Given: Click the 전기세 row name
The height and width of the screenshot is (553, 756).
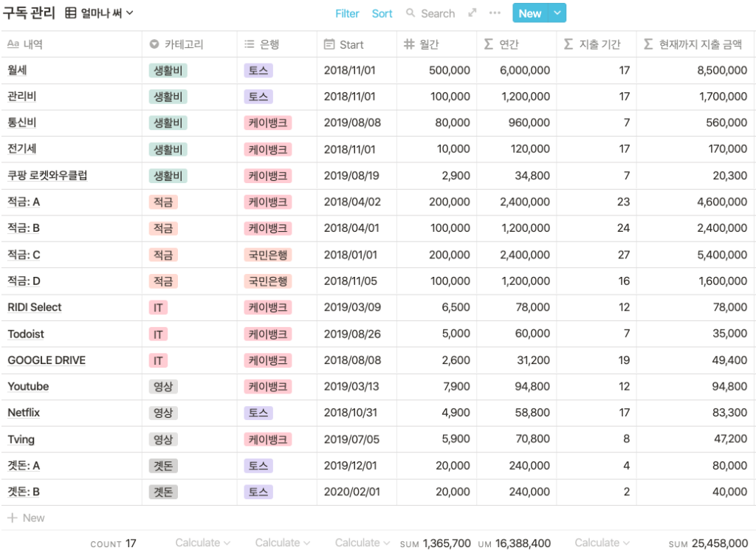Looking at the screenshot, I should pos(21,149).
